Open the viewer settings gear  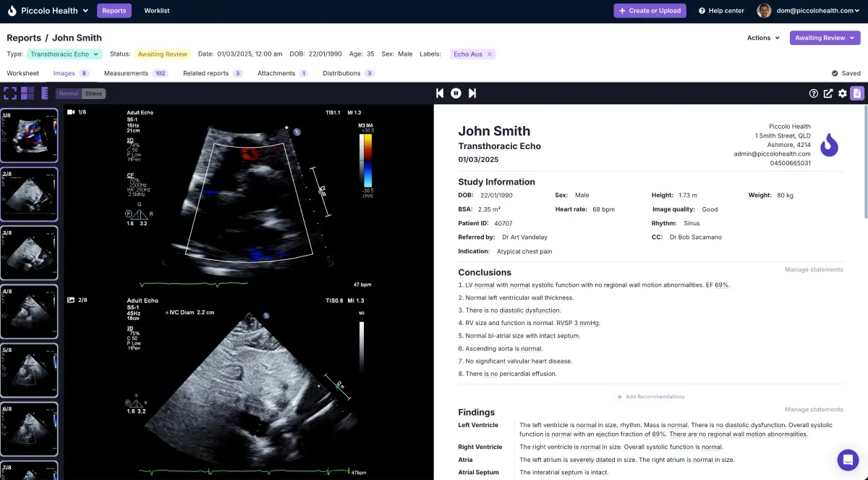[843, 93]
